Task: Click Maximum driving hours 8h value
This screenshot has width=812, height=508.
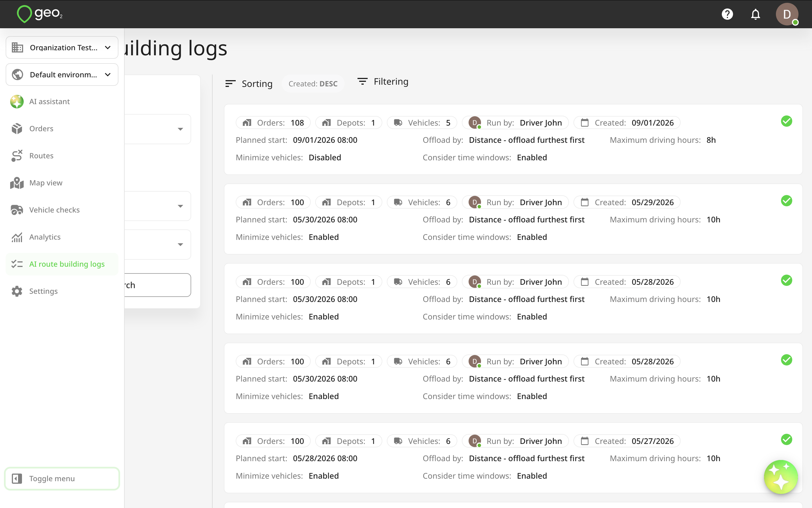Action: pos(711,140)
